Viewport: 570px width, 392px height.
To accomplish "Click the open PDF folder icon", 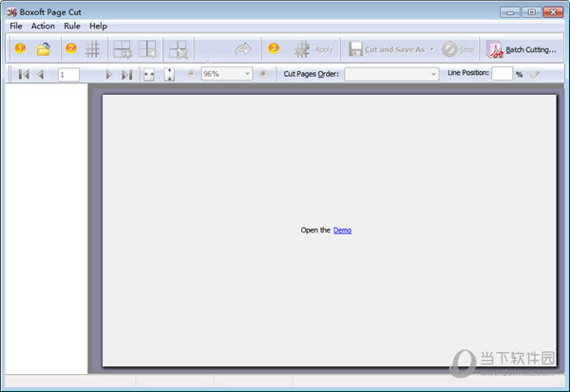I will [x=44, y=49].
